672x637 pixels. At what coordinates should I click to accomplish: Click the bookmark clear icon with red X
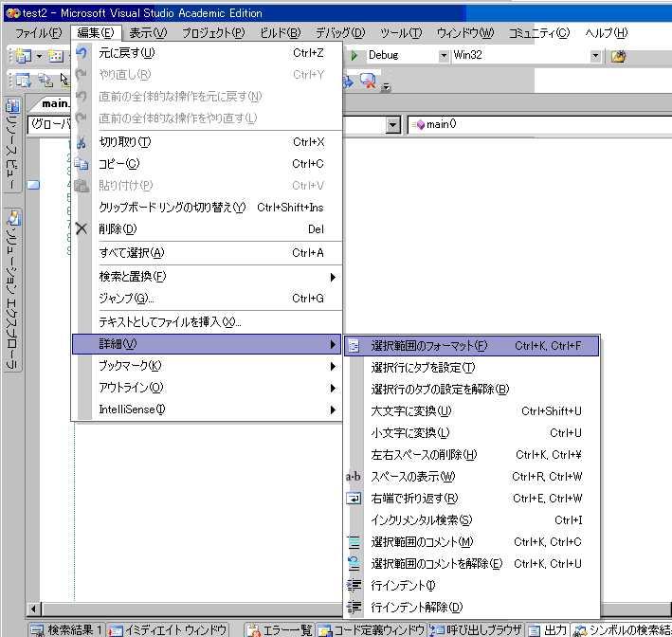click(x=368, y=81)
